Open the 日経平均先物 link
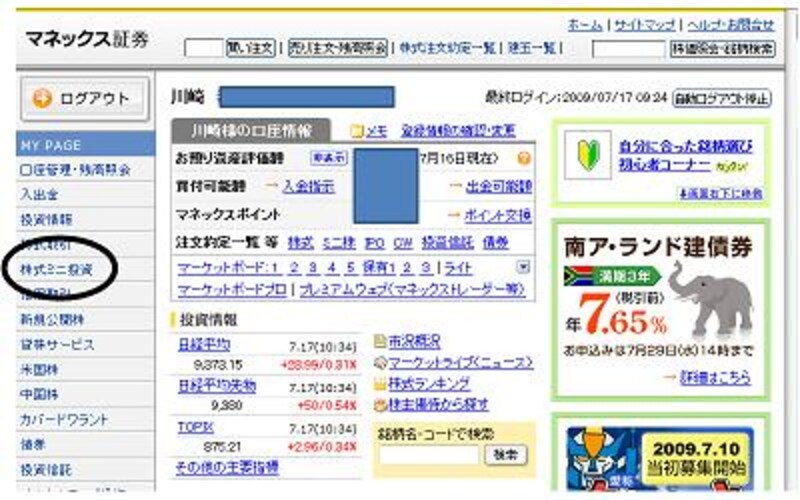This screenshot has width=800, height=500. pyautogui.click(x=217, y=386)
